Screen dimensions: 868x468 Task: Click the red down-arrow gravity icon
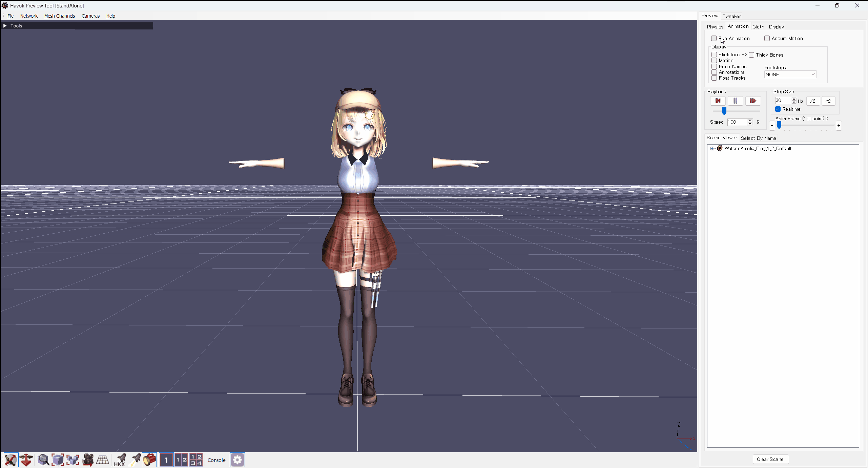26,460
